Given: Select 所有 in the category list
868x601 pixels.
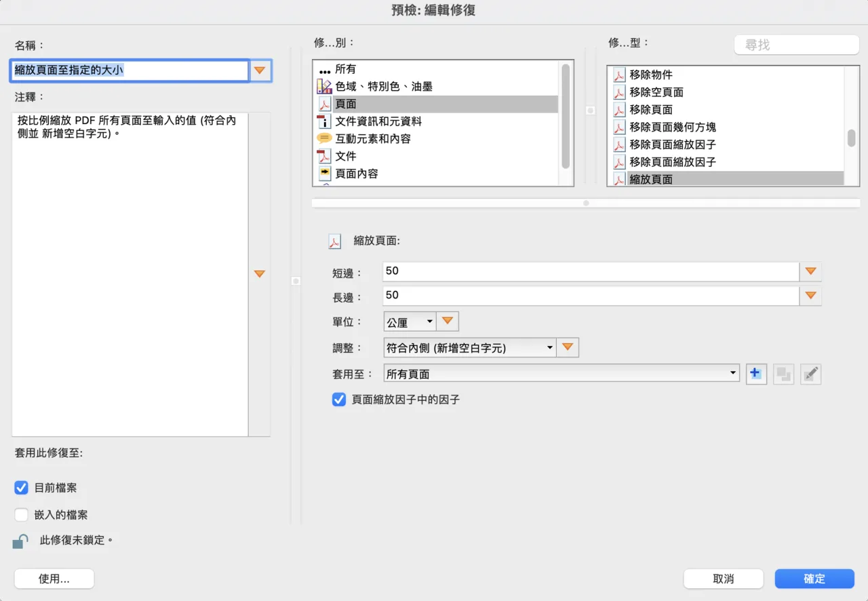Looking at the screenshot, I should [435, 69].
